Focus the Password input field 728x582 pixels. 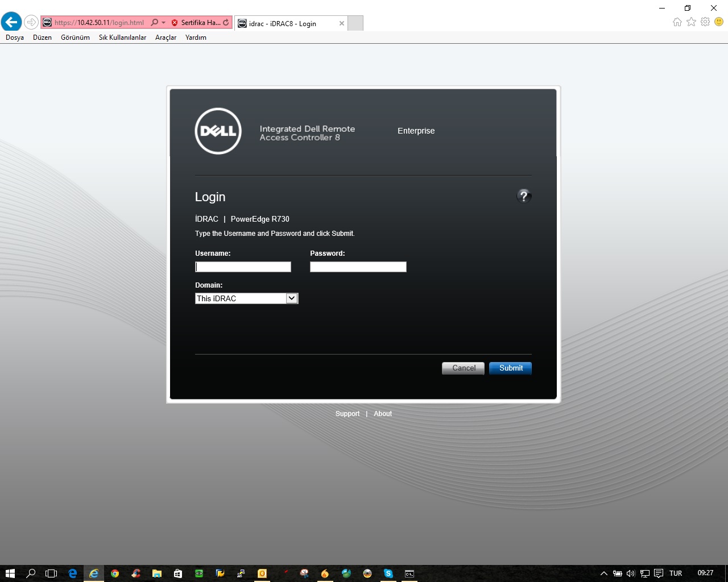click(x=358, y=267)
